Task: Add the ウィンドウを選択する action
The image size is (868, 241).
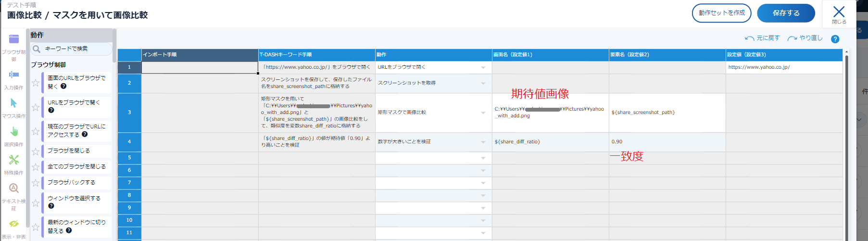Action: point(76,202)
